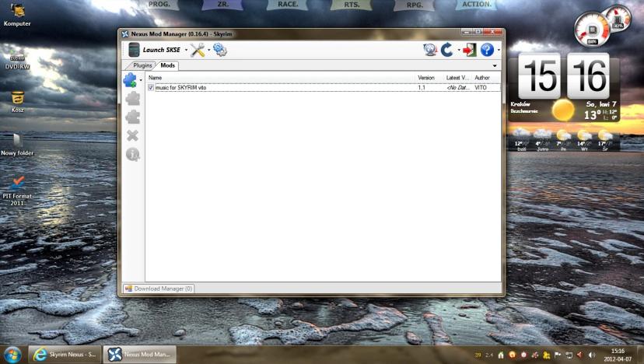This screenshot has height=364, width=644.
Task: Open the wrench and screwdriver tools menu
Action: [198, 50]
